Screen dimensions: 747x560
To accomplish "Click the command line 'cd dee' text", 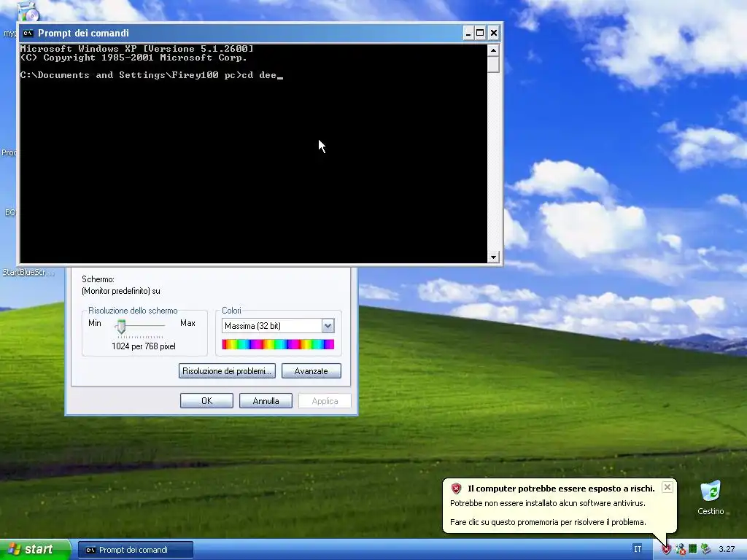I will pos(259,75).
